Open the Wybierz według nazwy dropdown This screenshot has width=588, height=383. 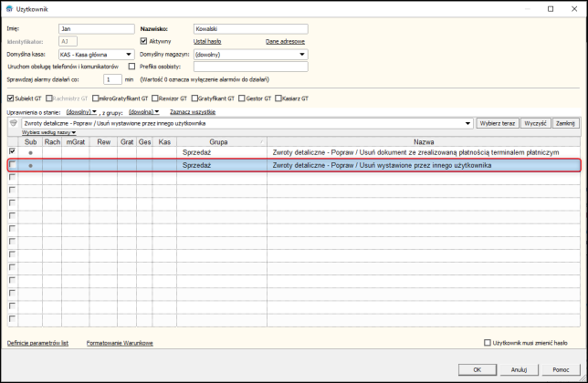[x=48, y=132]
